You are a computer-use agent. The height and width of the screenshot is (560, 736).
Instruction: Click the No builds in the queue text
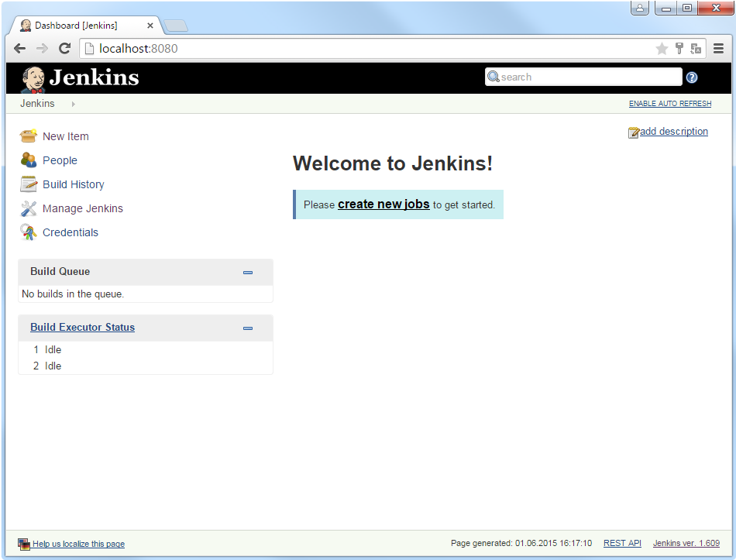click(x=73, y=294)
